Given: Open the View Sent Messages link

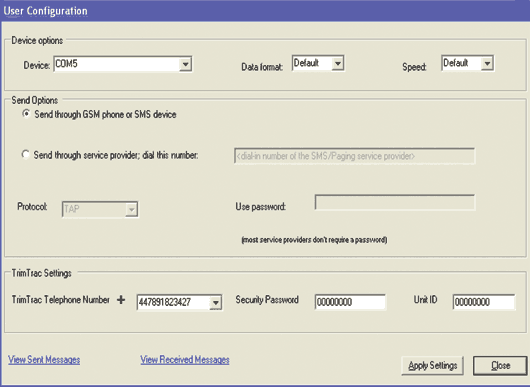Looking at the screenshot, I should point(44,360).
